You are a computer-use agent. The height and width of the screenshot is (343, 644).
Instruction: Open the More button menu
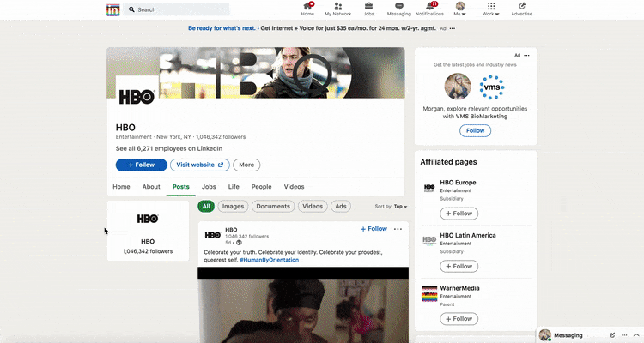coord(246,165)
